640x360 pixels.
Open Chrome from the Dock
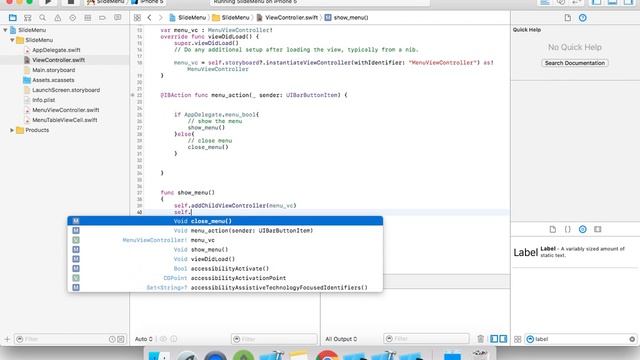[327, 356]
